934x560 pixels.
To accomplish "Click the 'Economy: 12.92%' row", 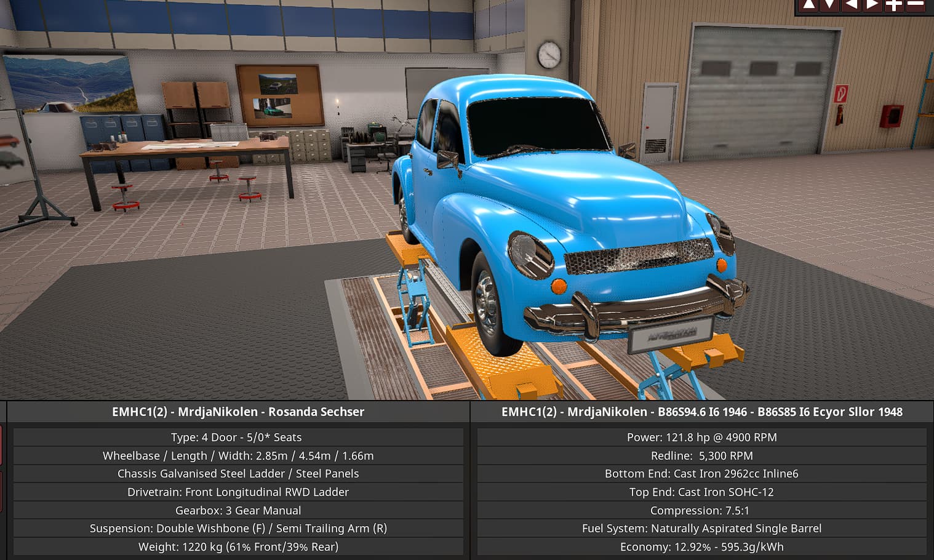I will pos(702,547).
